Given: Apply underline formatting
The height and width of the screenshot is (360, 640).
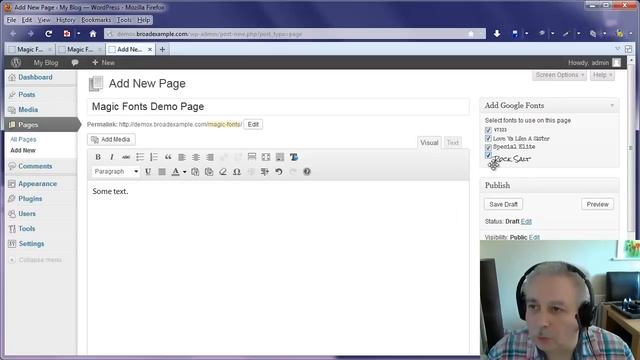Looking at the screenshot, I should 148,172.
